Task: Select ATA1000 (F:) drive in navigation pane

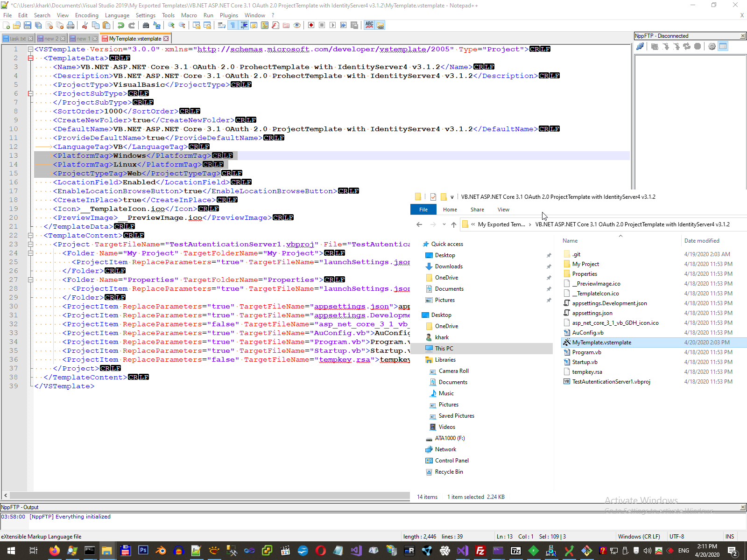Action: 450,438
